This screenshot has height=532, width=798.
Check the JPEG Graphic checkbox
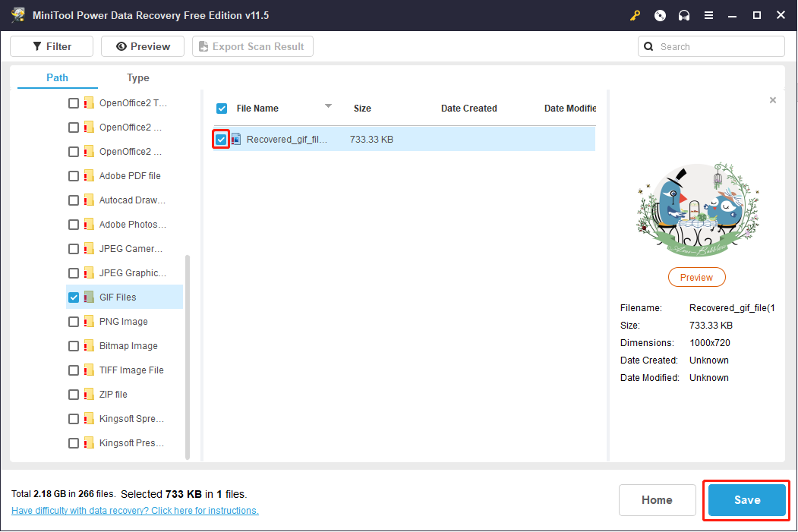(74, 273)
